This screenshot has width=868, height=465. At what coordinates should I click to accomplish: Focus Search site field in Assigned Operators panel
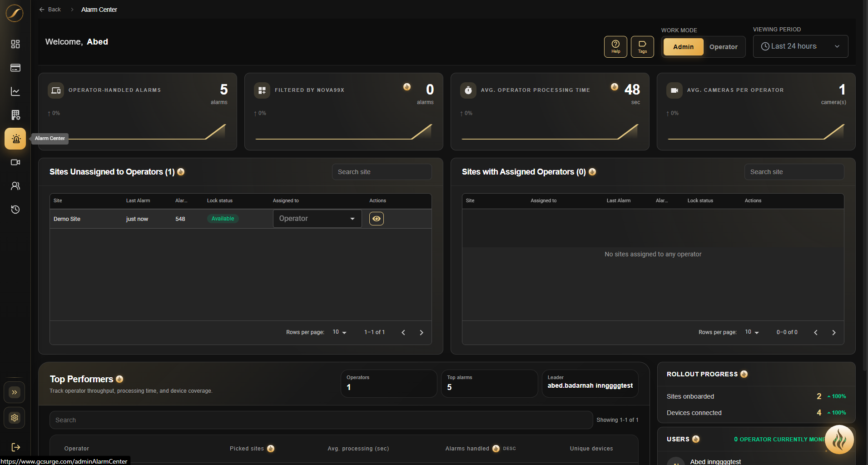click(x=794, y=172)
